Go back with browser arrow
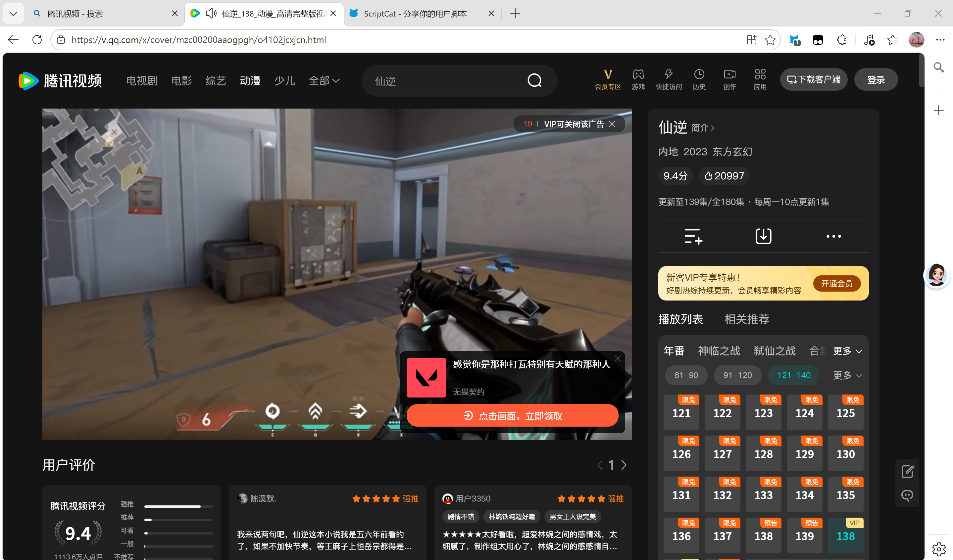The height and width of the screenshot is (560, 953). coord(13,40)
